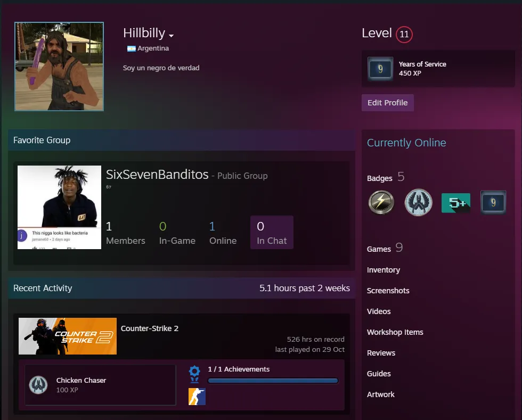
Task: Open the Badges list link
Action: click(386, 177)
